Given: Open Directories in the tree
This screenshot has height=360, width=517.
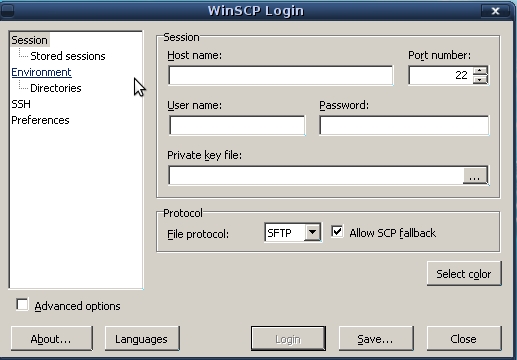Looking at the screenshot, I should (x=56, y=88).
